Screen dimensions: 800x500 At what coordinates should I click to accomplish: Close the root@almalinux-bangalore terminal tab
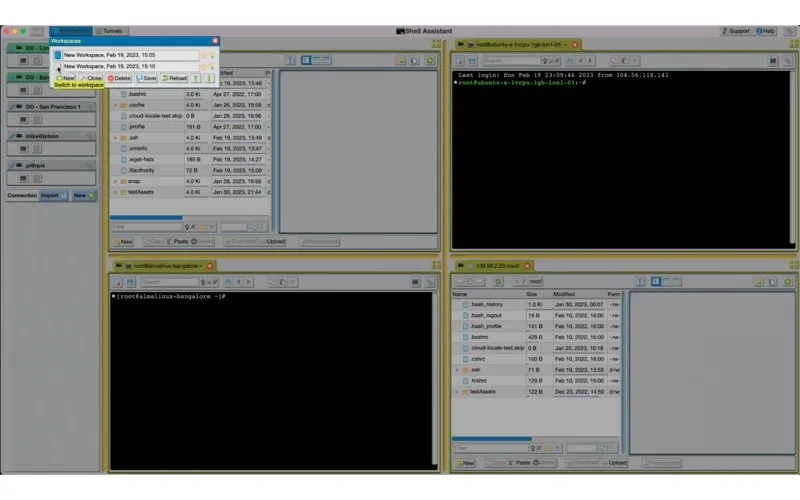click(x=209, y=266)
